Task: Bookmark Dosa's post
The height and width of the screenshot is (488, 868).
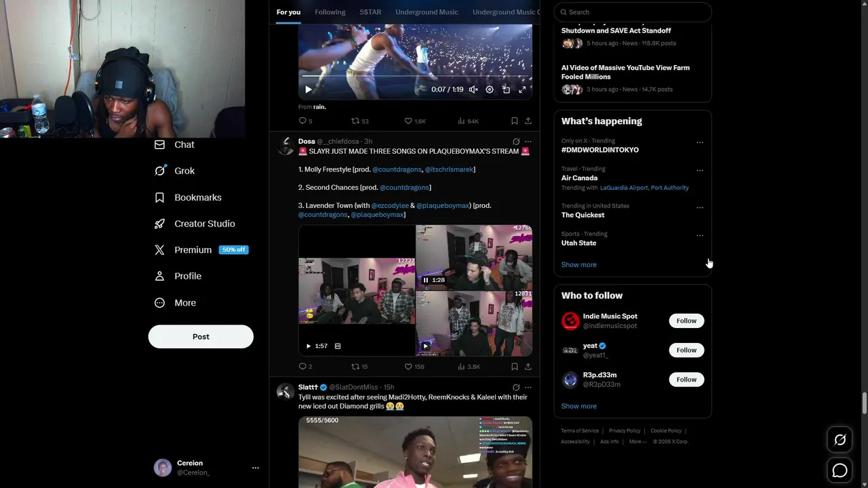Action: (x=515, y=367)
